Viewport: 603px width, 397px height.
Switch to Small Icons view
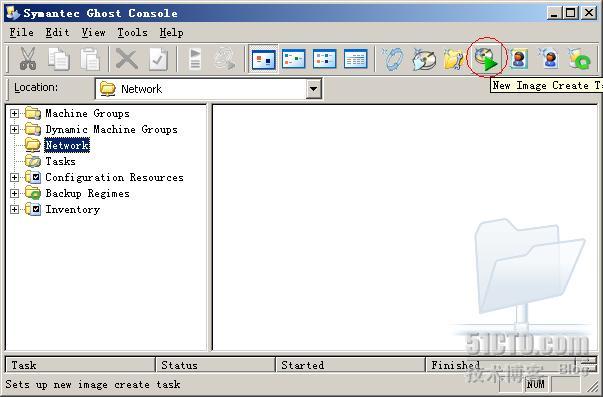pos(294,59)
